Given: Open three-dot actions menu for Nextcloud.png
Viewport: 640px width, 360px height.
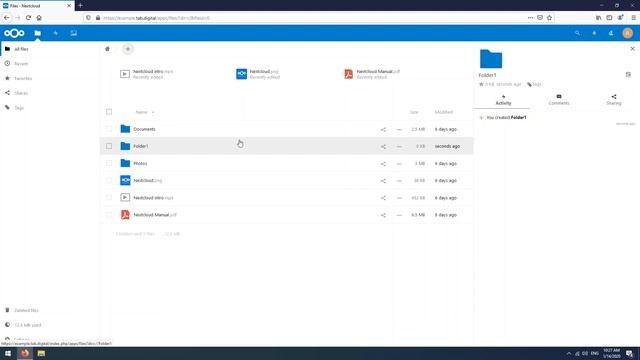Looking at the screenshot, I should [x=399, y=181].
